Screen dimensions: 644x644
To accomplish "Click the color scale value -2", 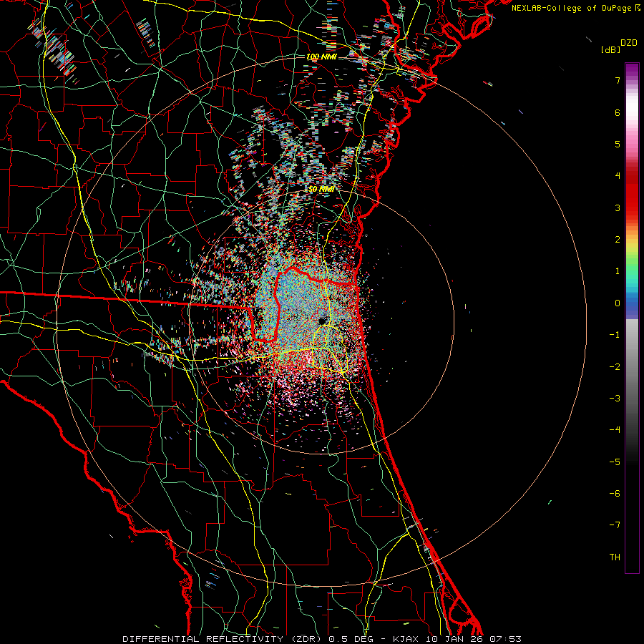I will [615, 366].
